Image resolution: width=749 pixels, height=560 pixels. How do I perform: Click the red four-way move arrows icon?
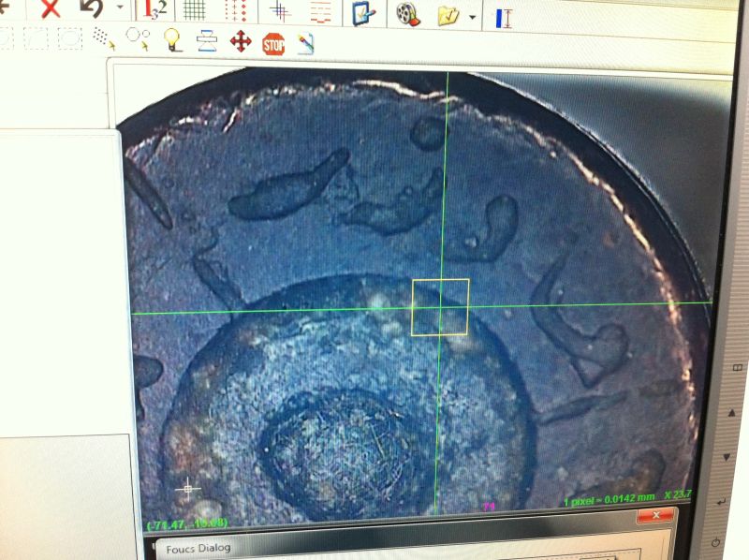(241, 42)
